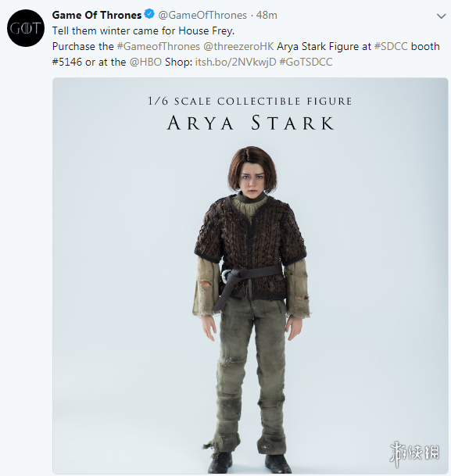This screenshot has height=476, width=451.
Task: Click the blue verified badge icon
Action: tap(149, 14)
